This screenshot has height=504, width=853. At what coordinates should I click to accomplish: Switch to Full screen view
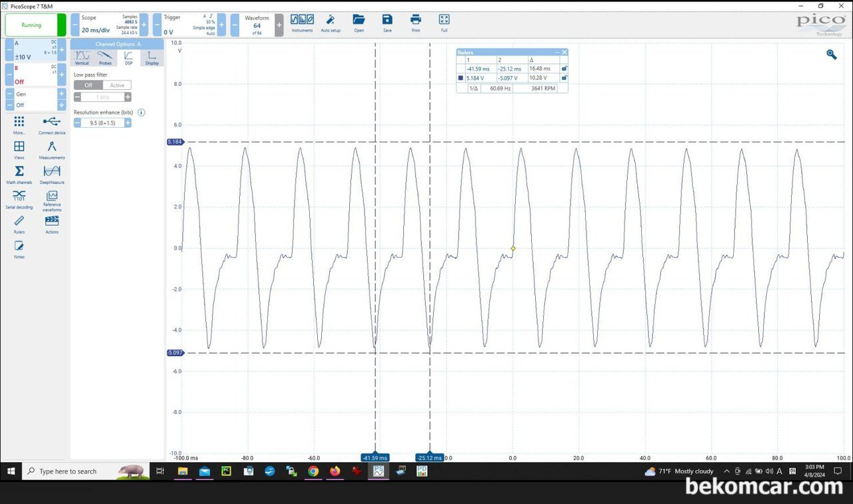click(444, 23)
